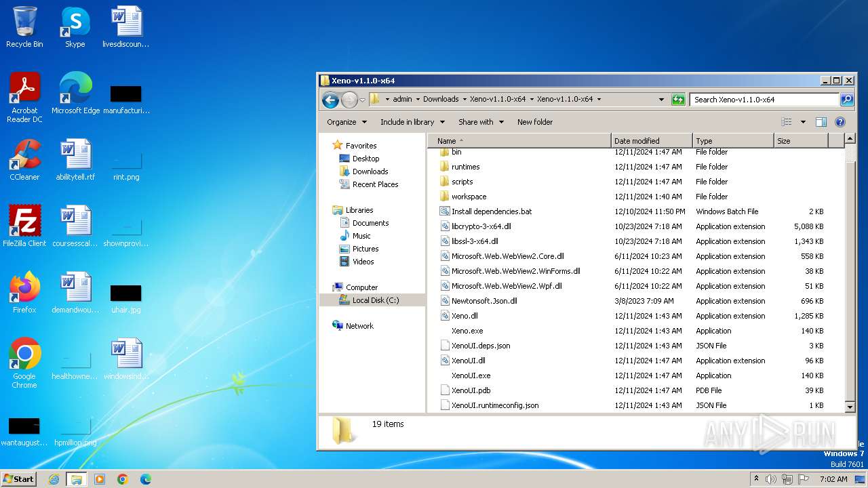Open Windows Media Player taskbar icon
This screenshot has height=488, width=868.
100,479
